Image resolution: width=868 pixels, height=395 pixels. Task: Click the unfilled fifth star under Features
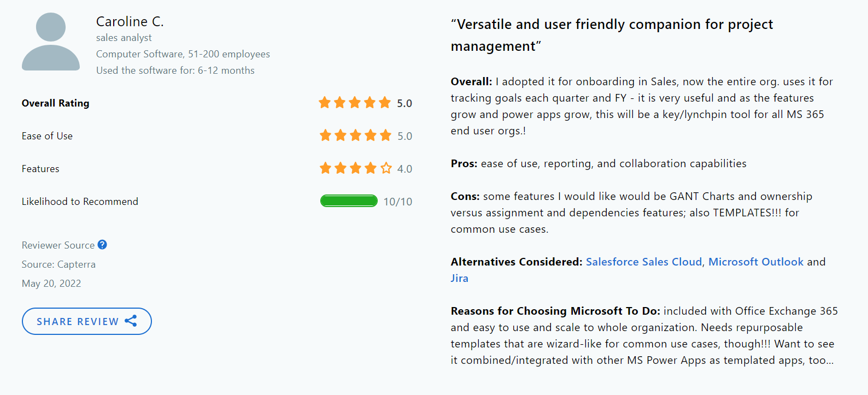(x=386, y=168)
